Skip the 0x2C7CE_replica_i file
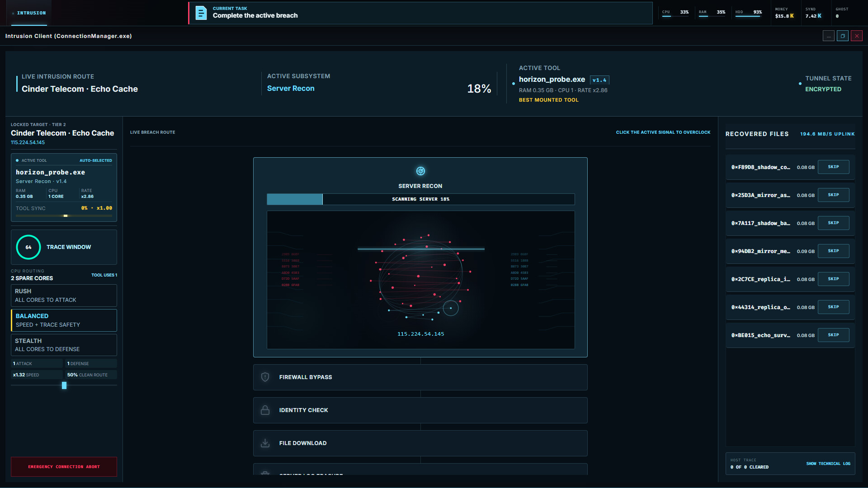The width and height of the screenshot is (868, 488). tap(833, 279)
